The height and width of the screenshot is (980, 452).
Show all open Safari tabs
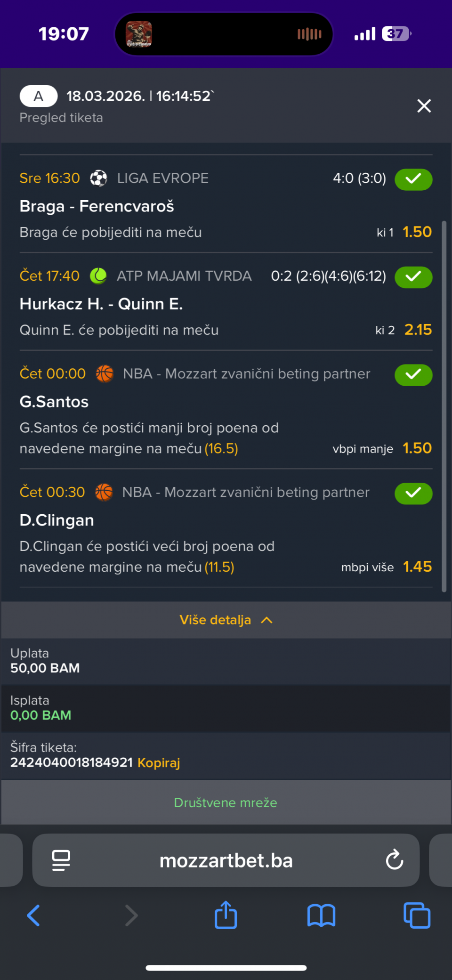pyautogui.click(x=417, y=915)
